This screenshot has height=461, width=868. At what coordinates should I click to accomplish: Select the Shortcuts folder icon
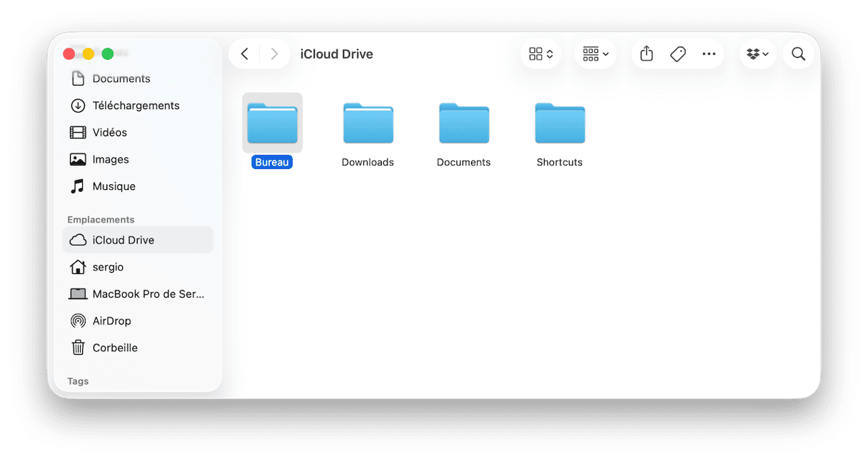tap(560, 123)
